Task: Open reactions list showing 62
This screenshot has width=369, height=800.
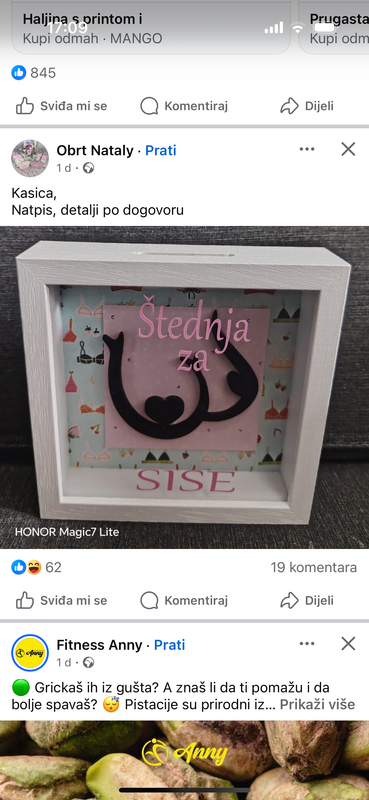Action: coord(36,567)
